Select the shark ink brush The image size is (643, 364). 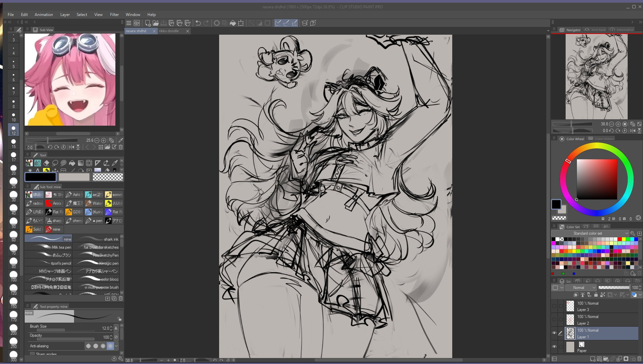(x=97, y=239)
